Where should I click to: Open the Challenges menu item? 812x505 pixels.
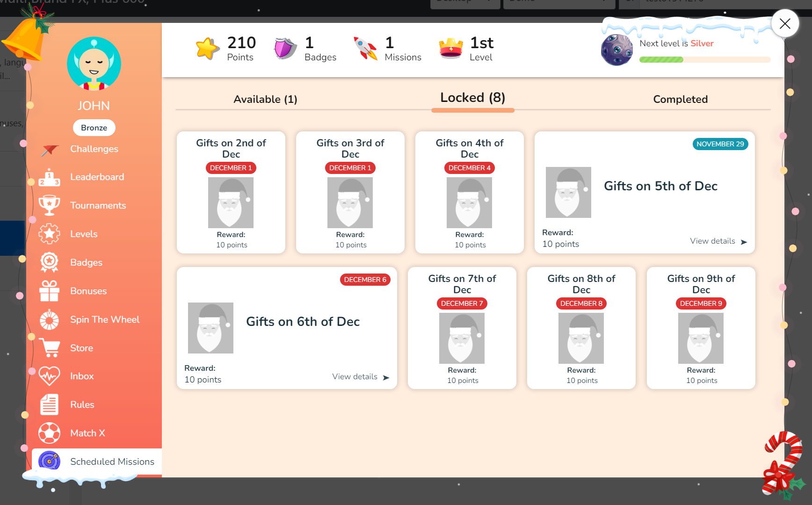tap(94, 149)
